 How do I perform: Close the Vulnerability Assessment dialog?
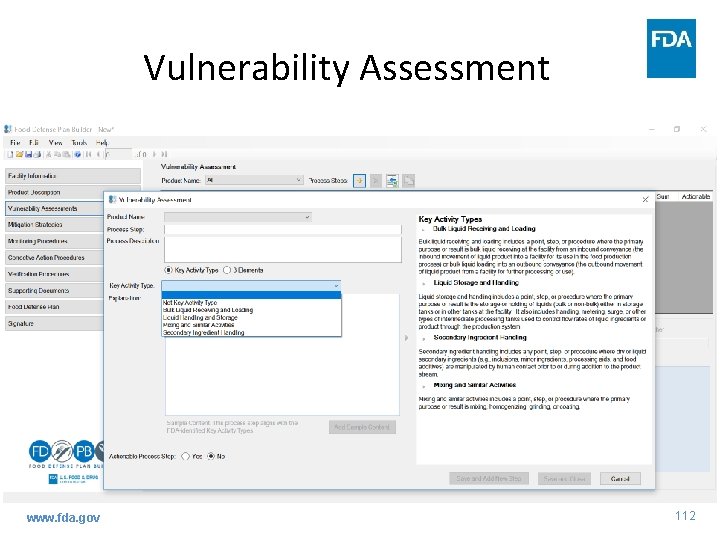point(645,199)
